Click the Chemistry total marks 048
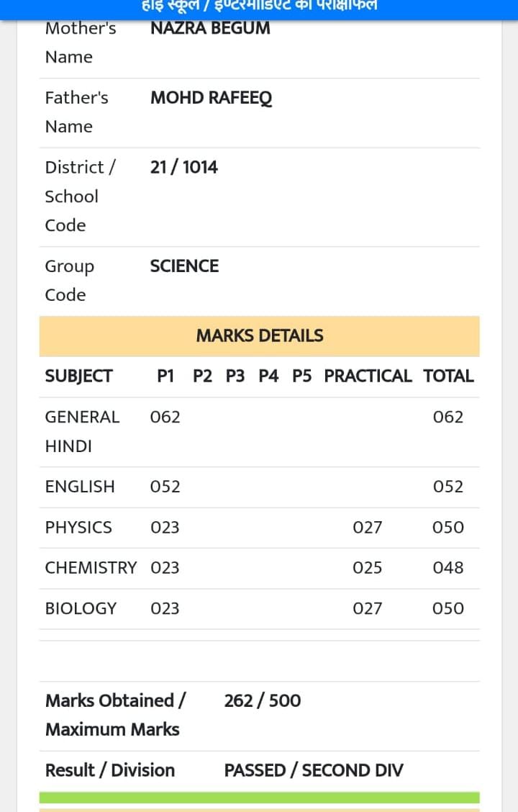 tap(447, 568)
